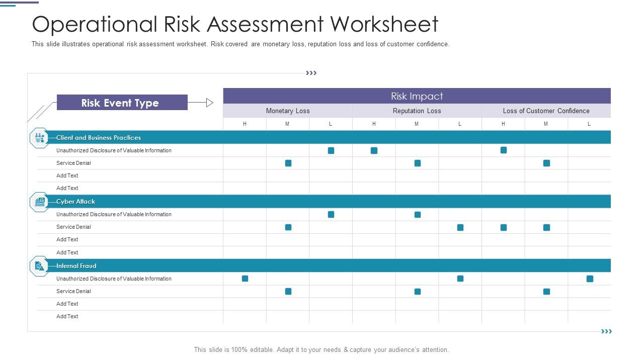
Task: Click Monetary Loss M marker in Client Practices Service Denial row
Action: [288, 163]
